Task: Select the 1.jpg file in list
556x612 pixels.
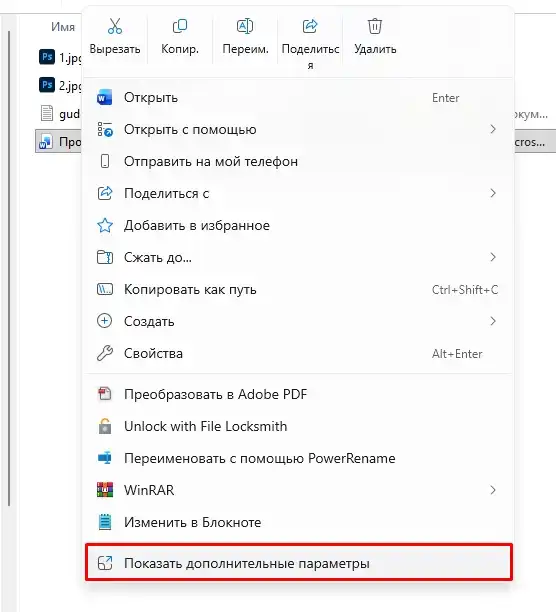Action: 60,57
